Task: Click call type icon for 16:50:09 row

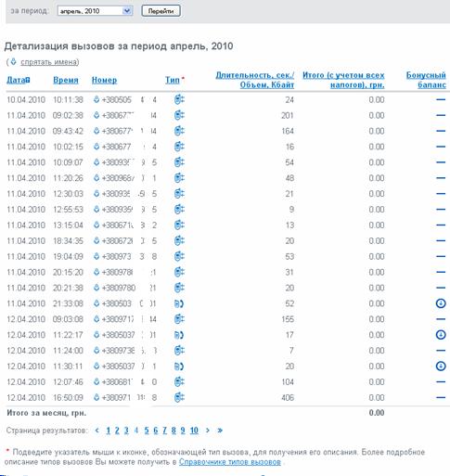Action: click(x=179, y=397)
